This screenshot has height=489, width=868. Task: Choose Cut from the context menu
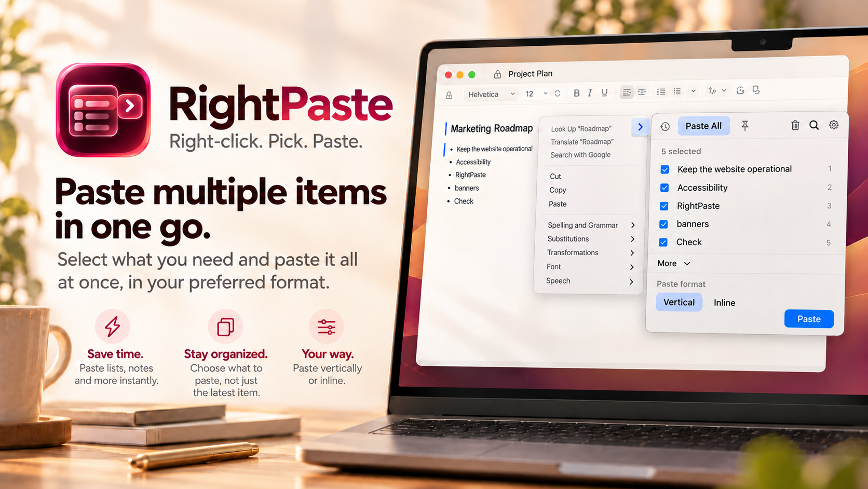click(555, 177)
